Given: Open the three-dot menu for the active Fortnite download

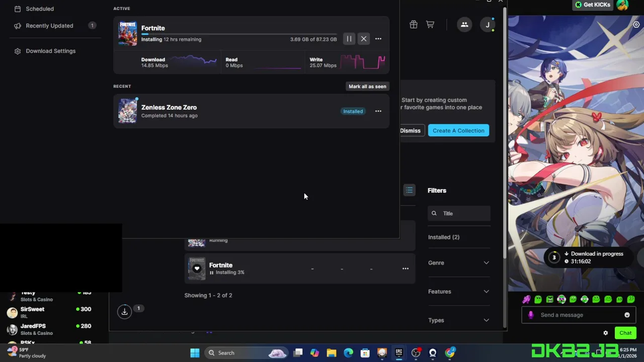Looking at the screenshot, I should click(378, 39).
